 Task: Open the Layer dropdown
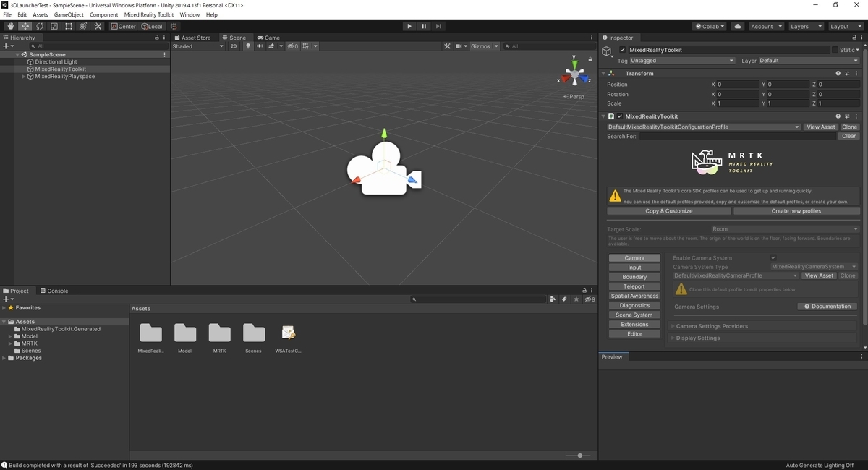809,61
